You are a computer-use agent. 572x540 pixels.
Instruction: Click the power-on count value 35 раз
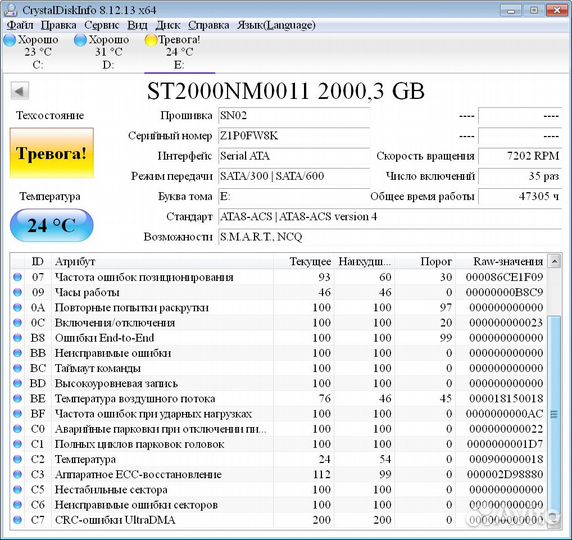tap(520, 176)
